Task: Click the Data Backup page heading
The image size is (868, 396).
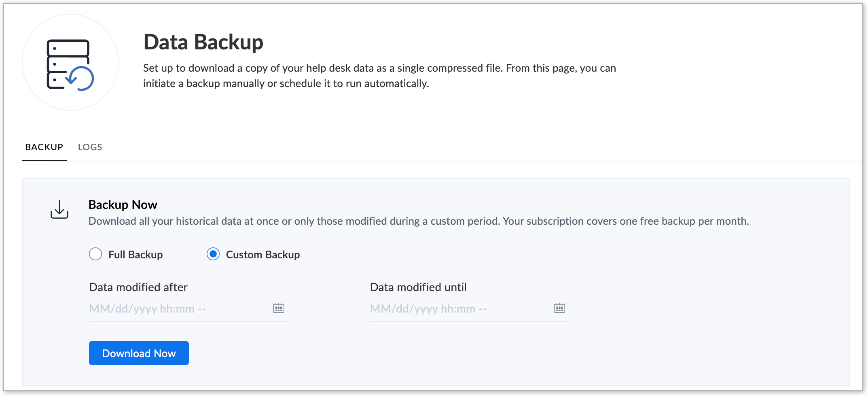Action: coord(203,42)
